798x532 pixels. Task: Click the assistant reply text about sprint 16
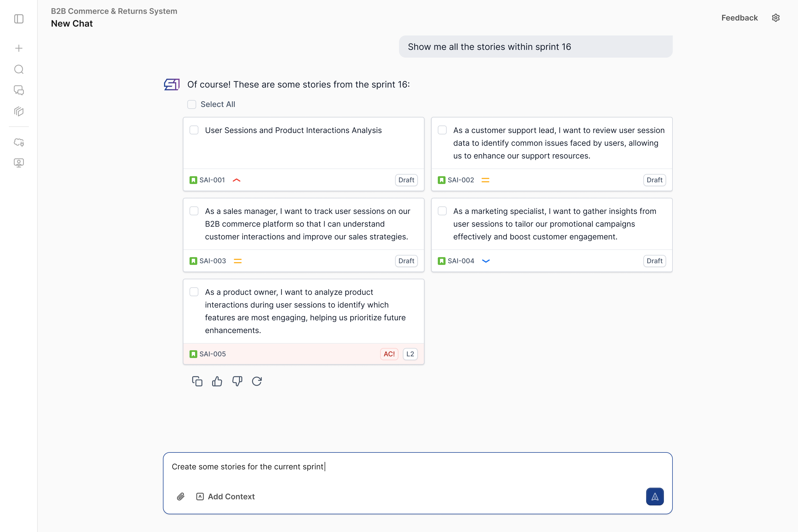point(299,85)
